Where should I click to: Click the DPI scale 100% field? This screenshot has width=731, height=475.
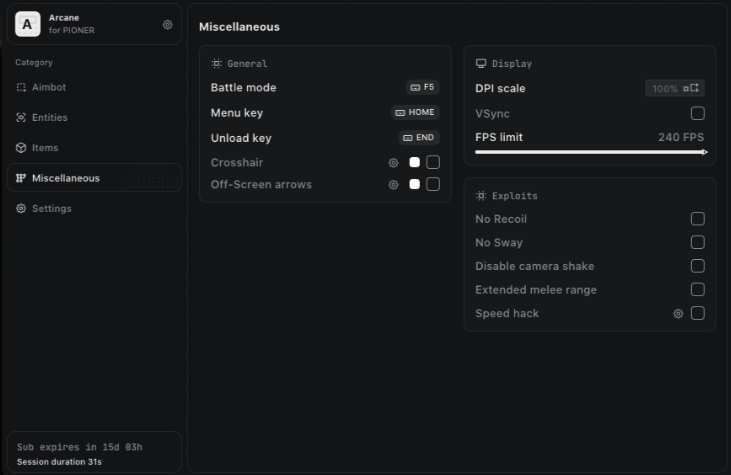tap(675, 89)
